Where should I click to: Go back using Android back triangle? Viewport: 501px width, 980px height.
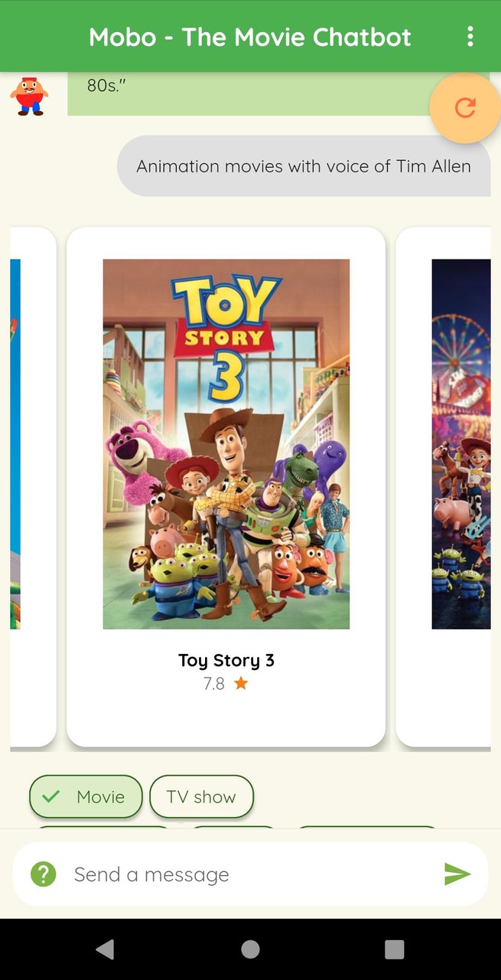coord(105,949)
